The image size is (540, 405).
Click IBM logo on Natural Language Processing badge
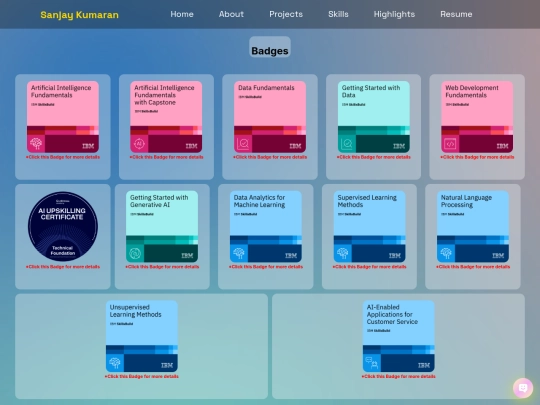pyautogui.click(x=498, y=256)
